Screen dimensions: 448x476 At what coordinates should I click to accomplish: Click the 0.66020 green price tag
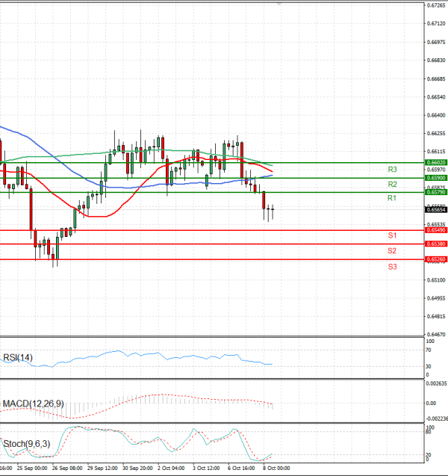click(436, 162)
